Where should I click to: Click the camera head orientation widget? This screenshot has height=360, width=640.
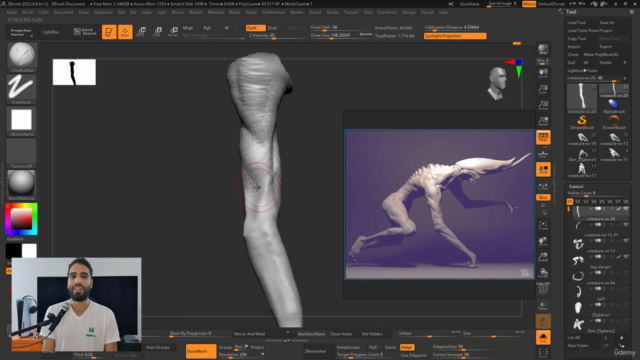498,83
